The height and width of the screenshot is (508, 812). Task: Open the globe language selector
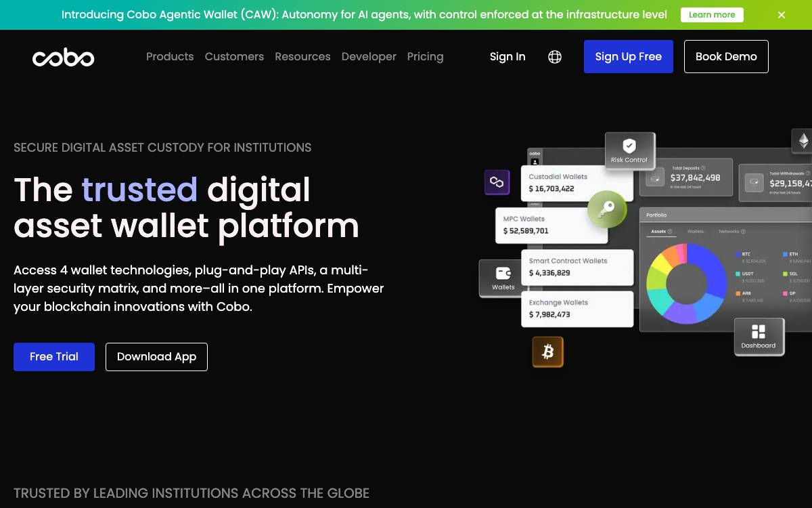[555, 57]
